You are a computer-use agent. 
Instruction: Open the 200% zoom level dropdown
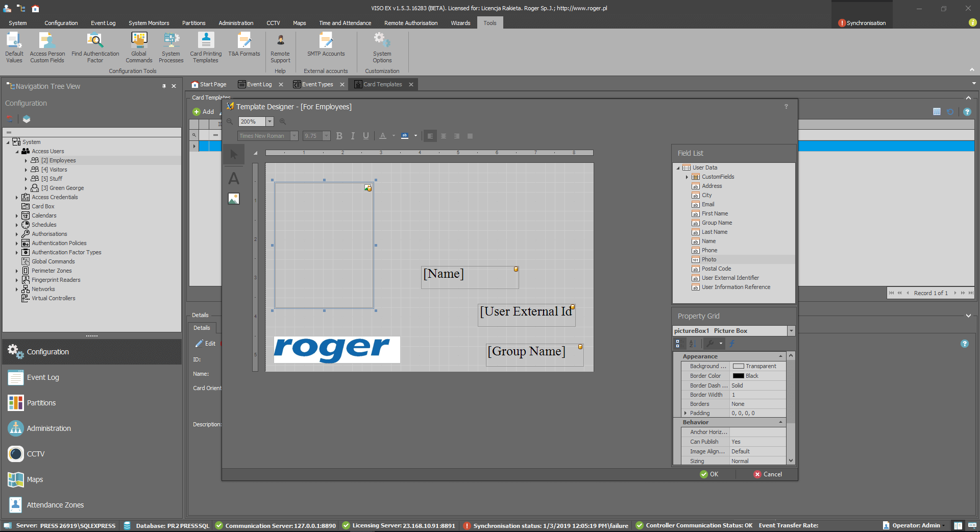pos(270,122)
